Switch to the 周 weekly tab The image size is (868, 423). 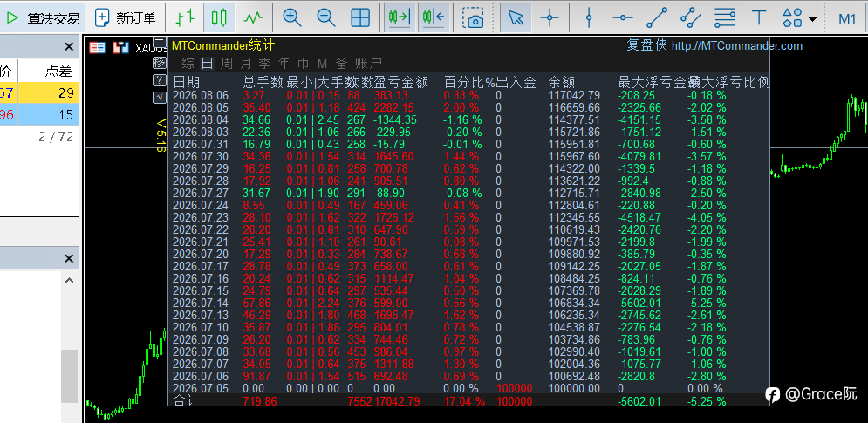pyautogui.click(x=227, y=63)
